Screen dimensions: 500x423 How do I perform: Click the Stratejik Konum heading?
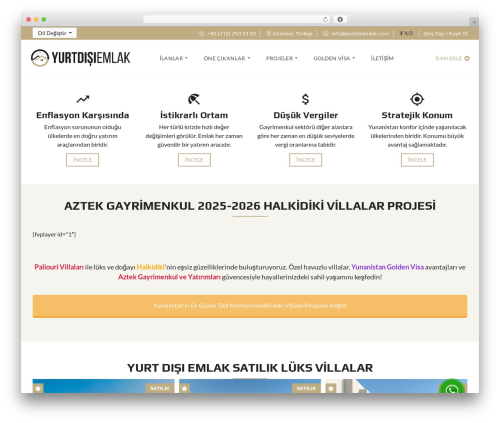417,115
